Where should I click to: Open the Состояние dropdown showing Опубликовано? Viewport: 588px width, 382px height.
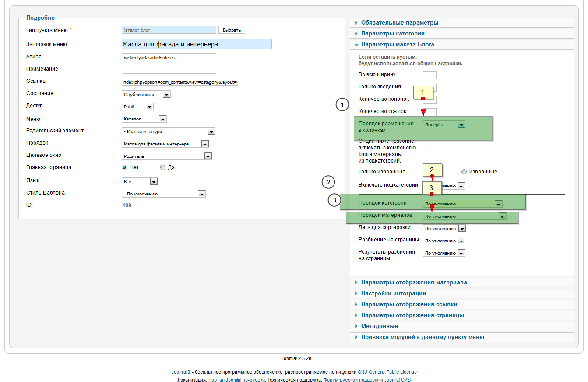(146, 94)
